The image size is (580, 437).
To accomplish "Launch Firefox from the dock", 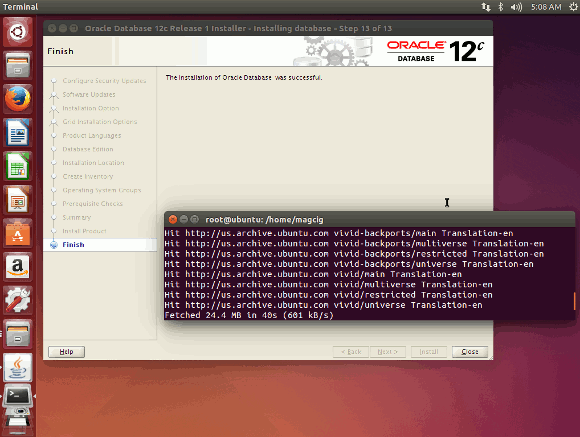I will 18,99.
